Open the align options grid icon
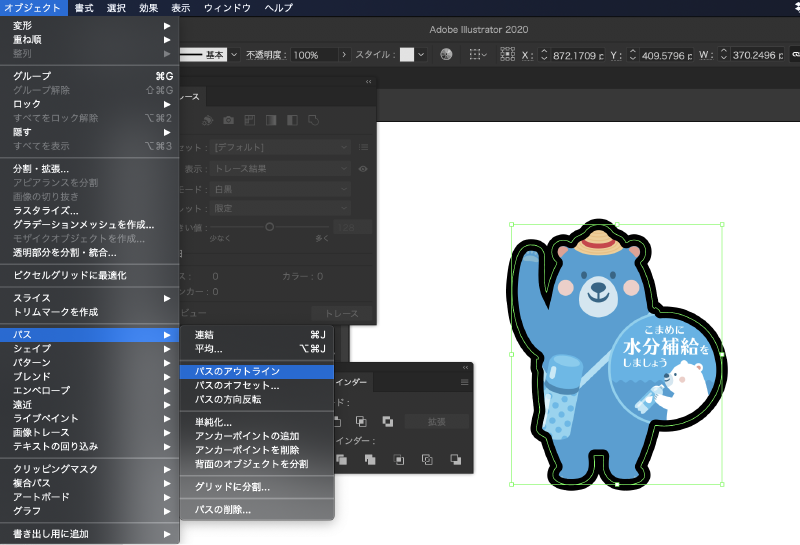The image size is (800, 545). (478, 55)
